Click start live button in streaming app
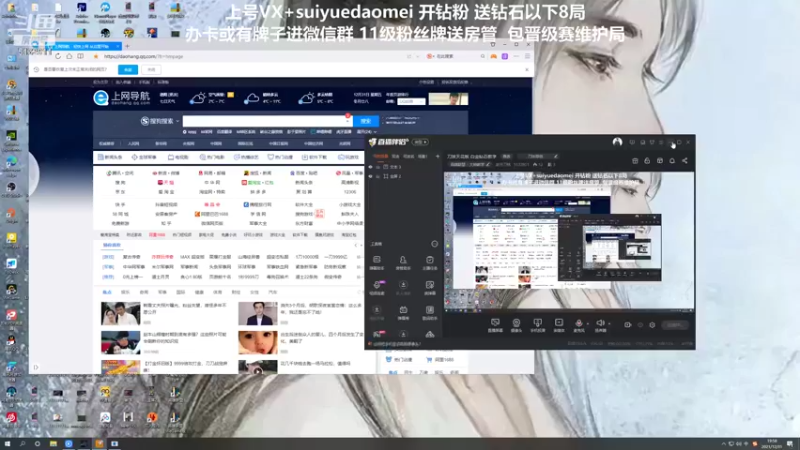 coord(674,325)
